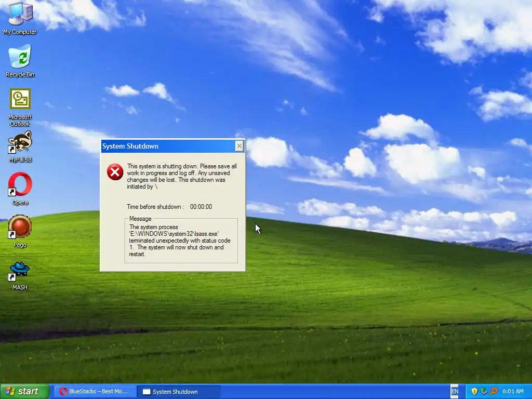Click the yellow security shield tray icon
532x399 pixels.
tap(474, 392)
